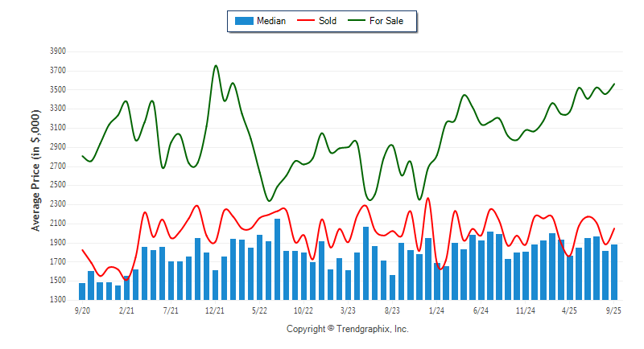The image size is (644, 349).
Task: Click the Trendgraphix copyright text
Action: pyautogui.click(x=348, y=329)
